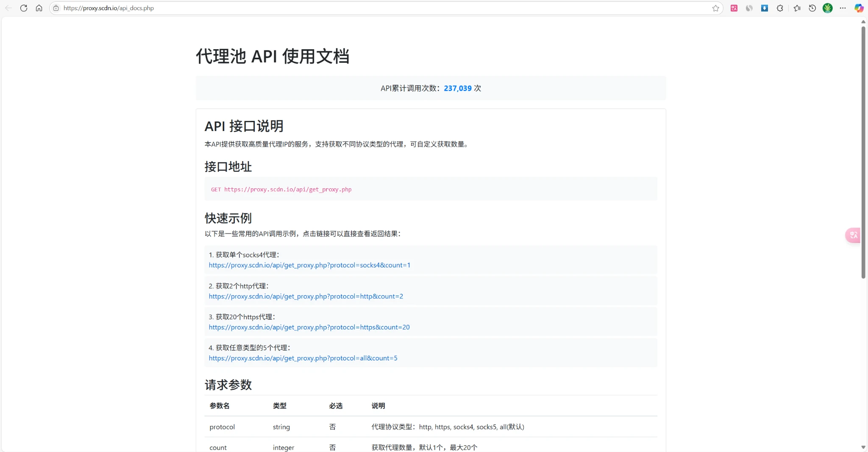
Task: Open the Settings and more ellipsis menu
Action: point(843,8)
